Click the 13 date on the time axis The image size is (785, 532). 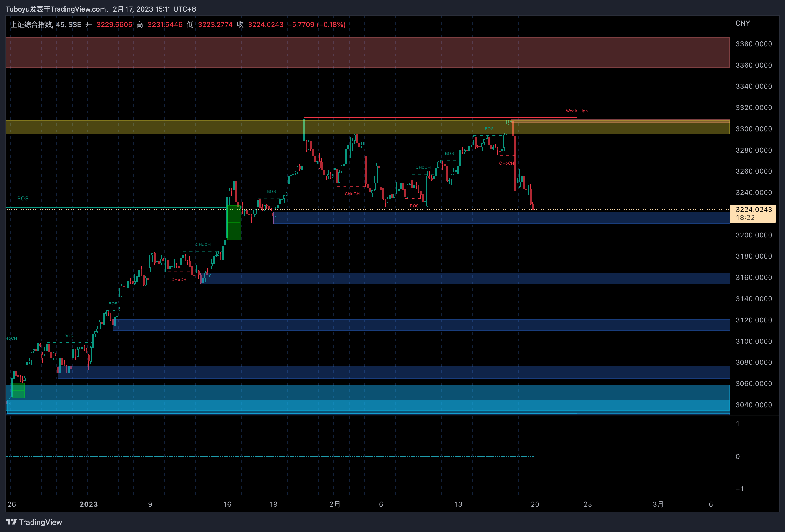tap(458, 504)
